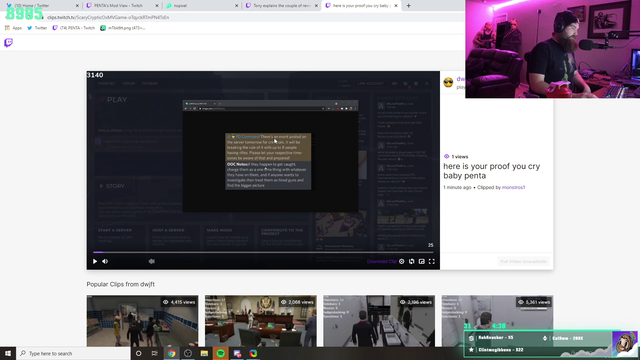
Task: Open Task View on taskbar
Action: [x=155, y=353]
